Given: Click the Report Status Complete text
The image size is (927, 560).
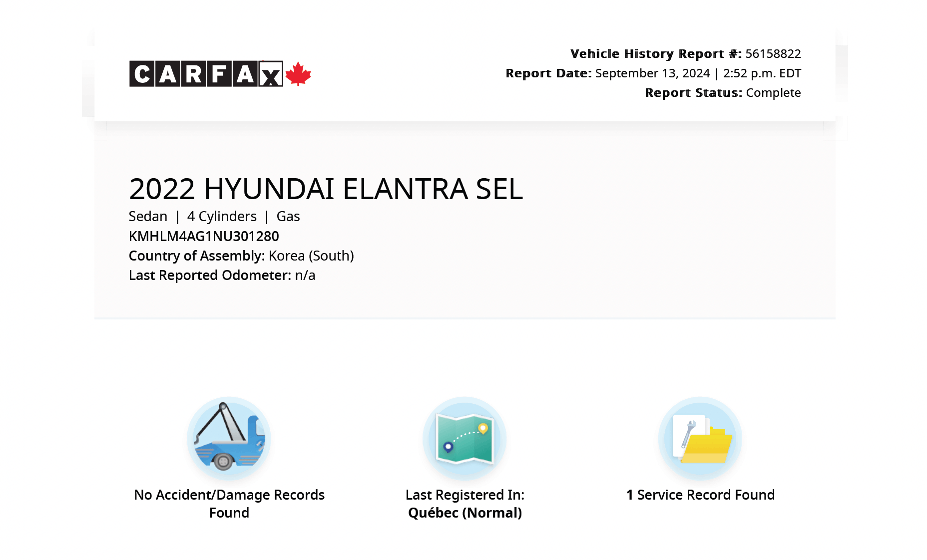Looking at the screenshot, I should point(773,93).
